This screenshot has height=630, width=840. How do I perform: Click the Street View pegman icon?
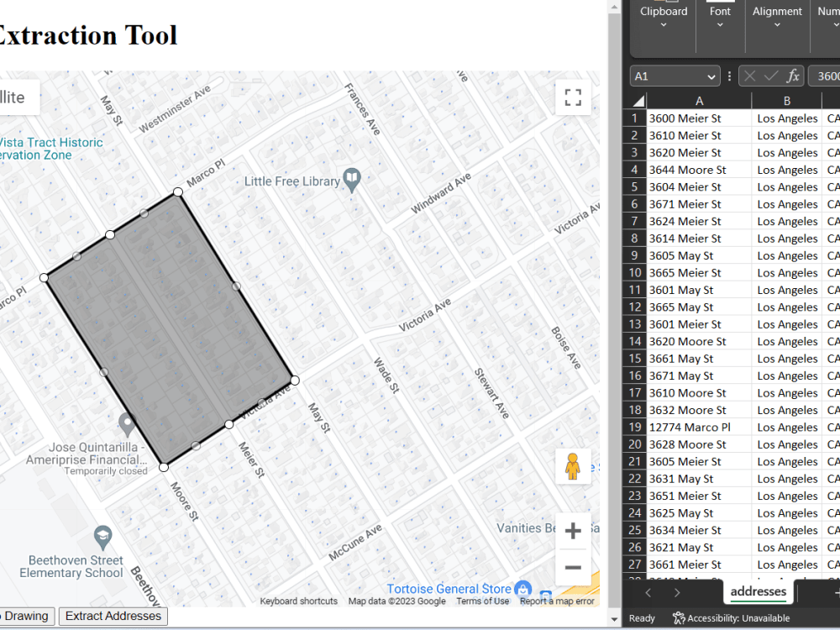573,466
